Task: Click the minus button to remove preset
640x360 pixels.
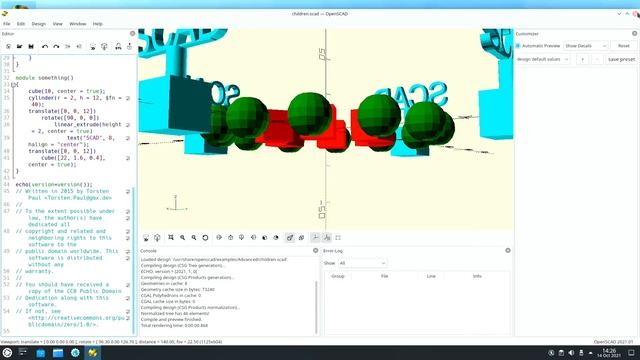Action: tap(597, 59)
